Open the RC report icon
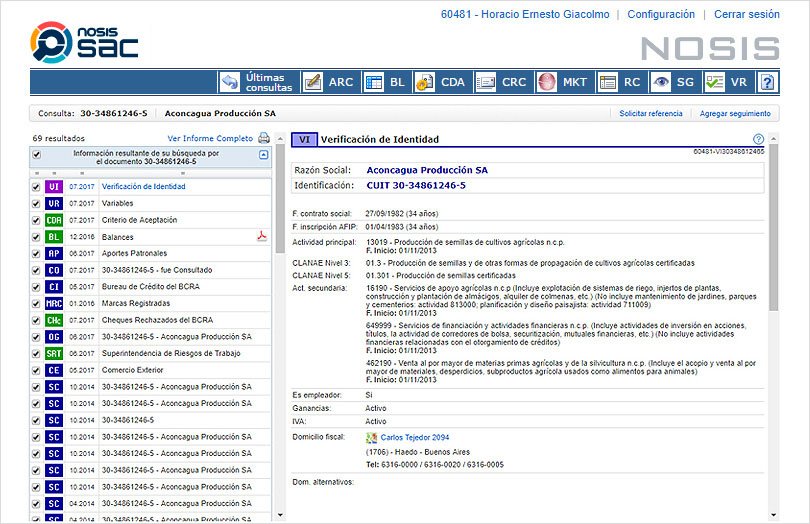 [x=608, y=82]
